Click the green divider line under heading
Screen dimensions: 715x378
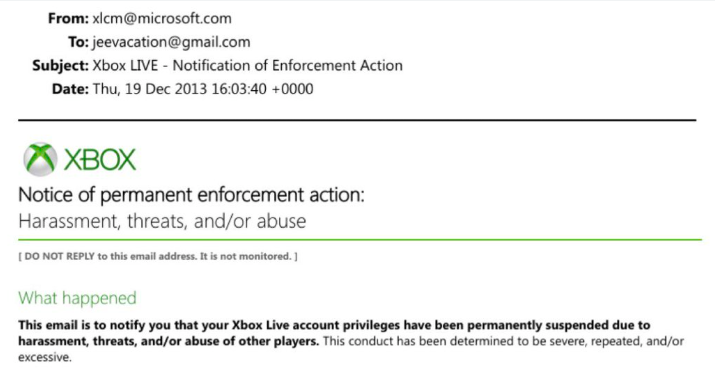[x=360, y=239]
